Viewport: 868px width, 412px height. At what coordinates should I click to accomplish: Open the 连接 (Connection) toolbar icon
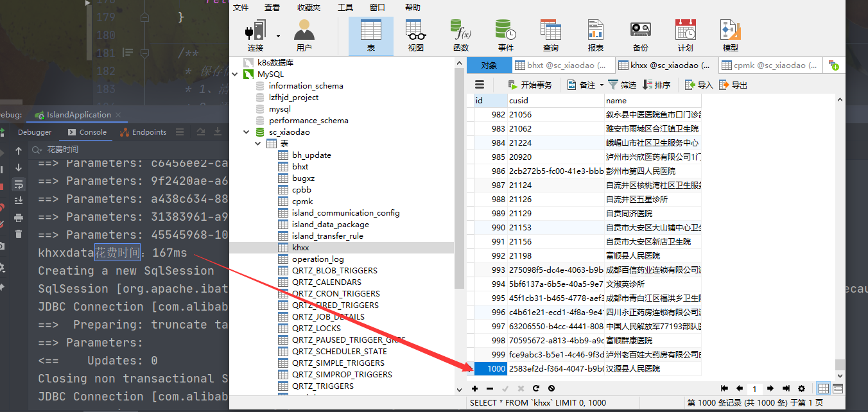256,35
